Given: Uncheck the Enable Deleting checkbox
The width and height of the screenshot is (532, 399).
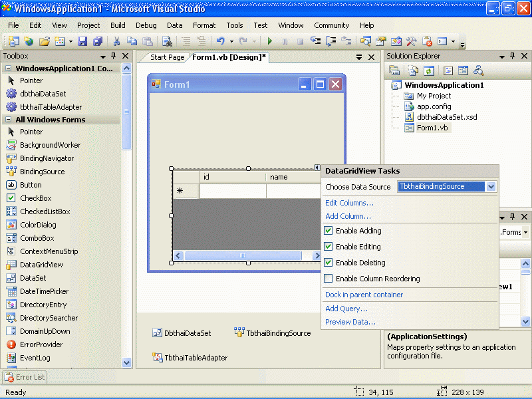Looking at the screenshot, I should (x=328, y=263).
